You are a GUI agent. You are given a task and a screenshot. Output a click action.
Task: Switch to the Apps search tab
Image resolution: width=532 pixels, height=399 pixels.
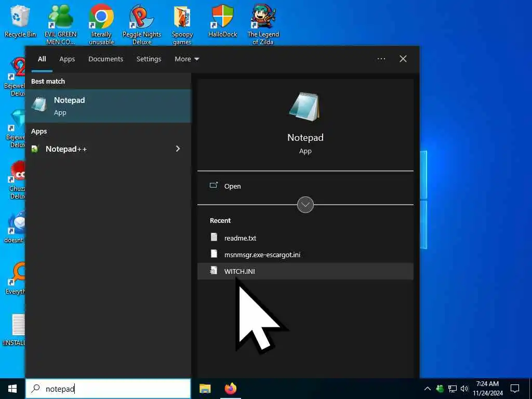pyautogui.click(x=67, y=59)
